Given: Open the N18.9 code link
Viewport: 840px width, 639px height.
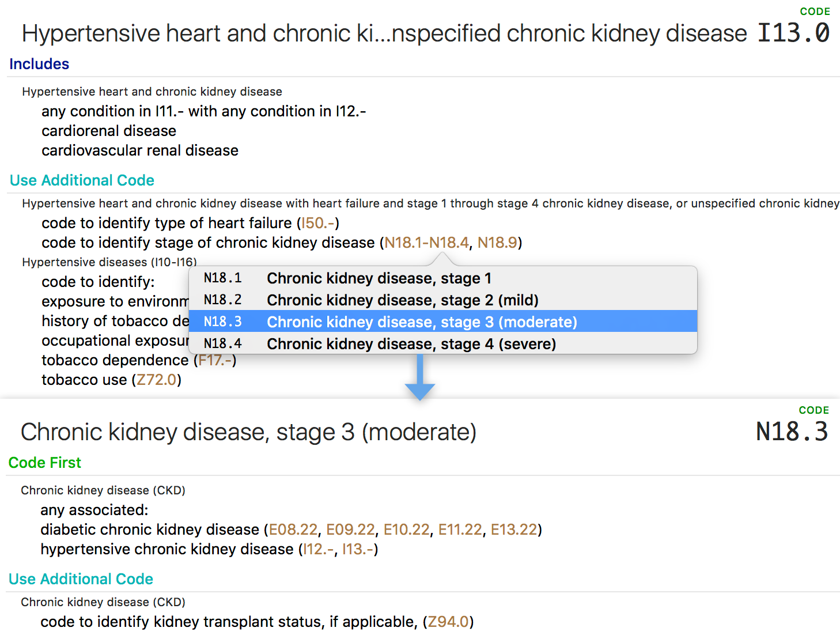Looking at the screenshot, I should pos(497,243).
